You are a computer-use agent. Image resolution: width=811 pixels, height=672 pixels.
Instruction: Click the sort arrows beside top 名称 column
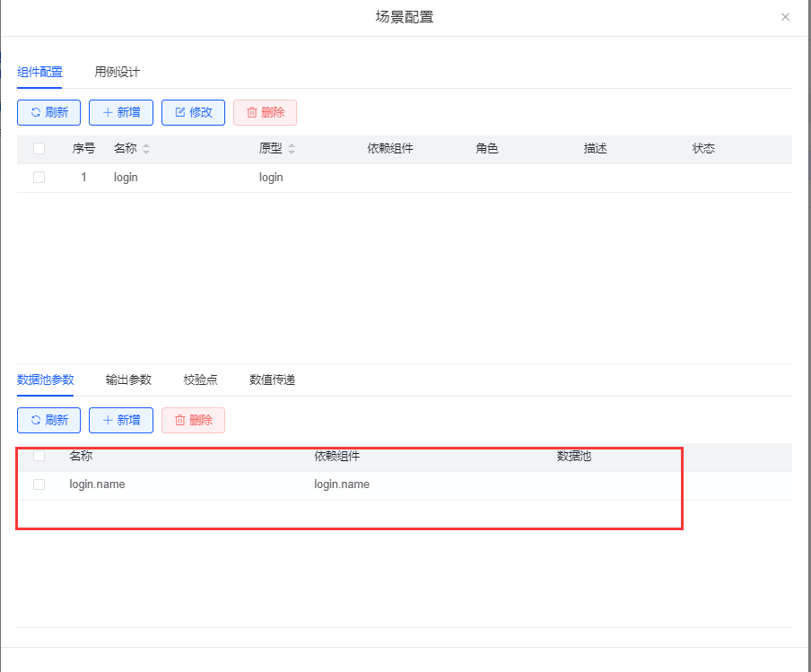[x=146, y=149]
